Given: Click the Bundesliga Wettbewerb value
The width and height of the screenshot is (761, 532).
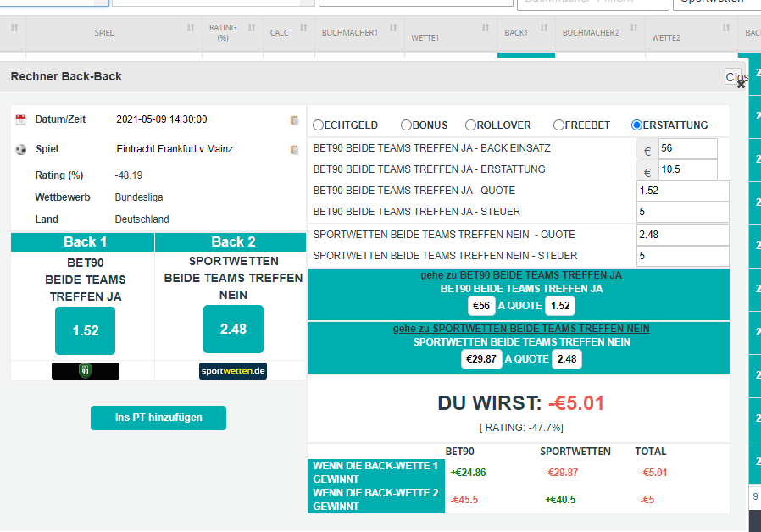Looking at the screenshot, I should coord(139,197).
